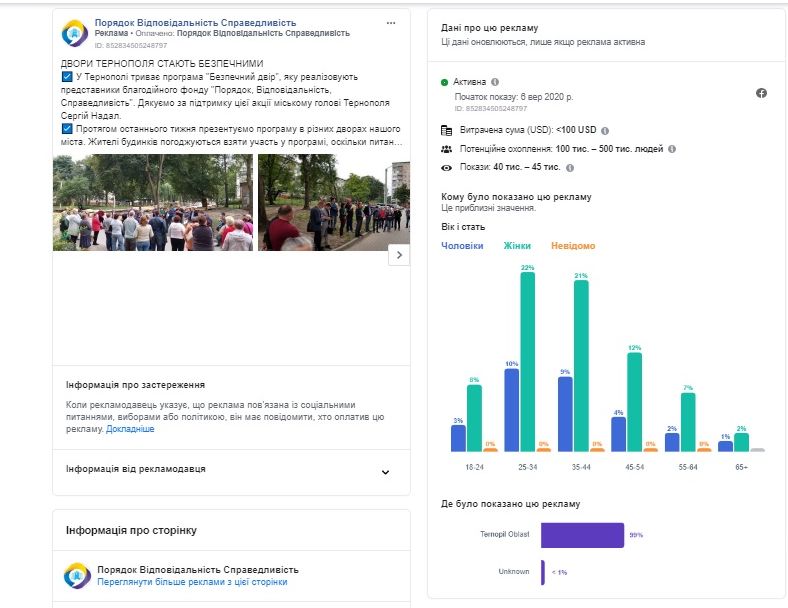Expand the Інформація від рекламодавця section
Viewport: 788px width, 608px height.
[386, 472]
